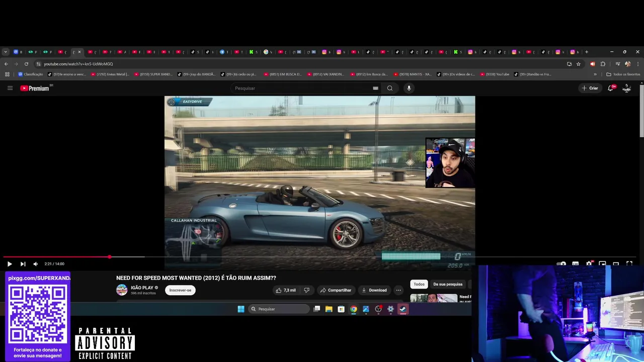
Task: Click the YouTube search magnifier button
Action: (x=389, y=88)
